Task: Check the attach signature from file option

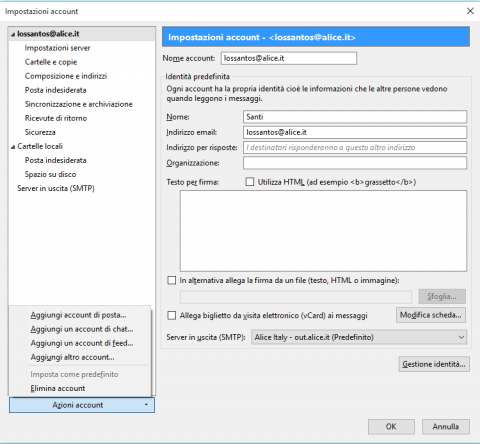Action: tap(172, 280)
